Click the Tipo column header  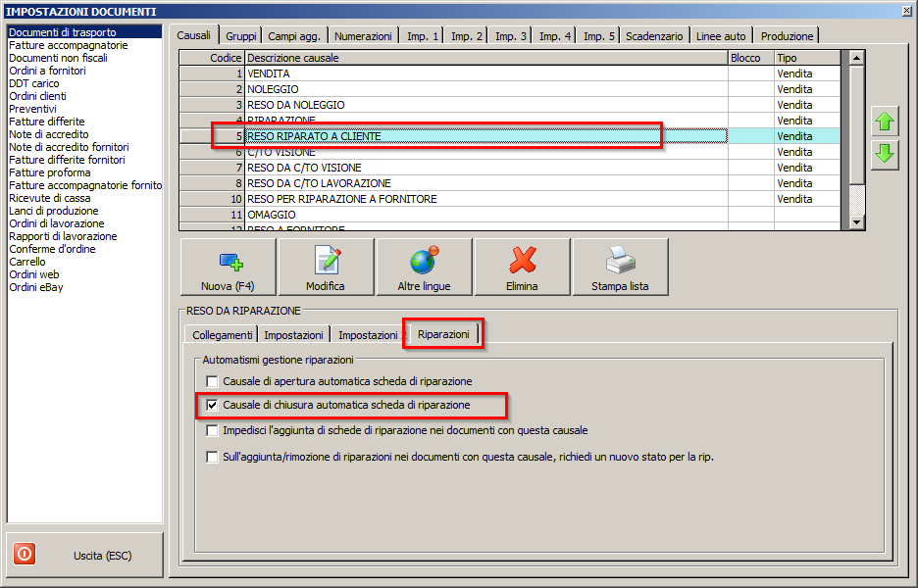[807, 58]
